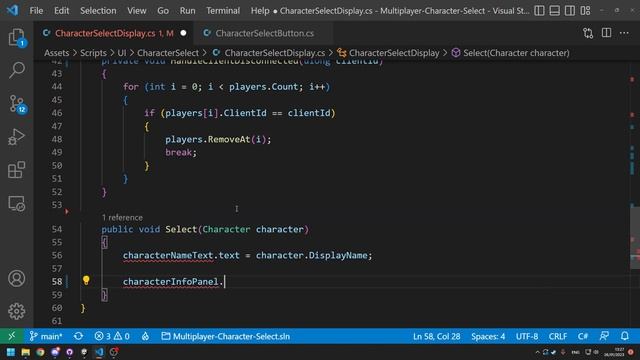Expand the UI breadcrumb
Screen dimensions: 640x360
click(122, 53)
